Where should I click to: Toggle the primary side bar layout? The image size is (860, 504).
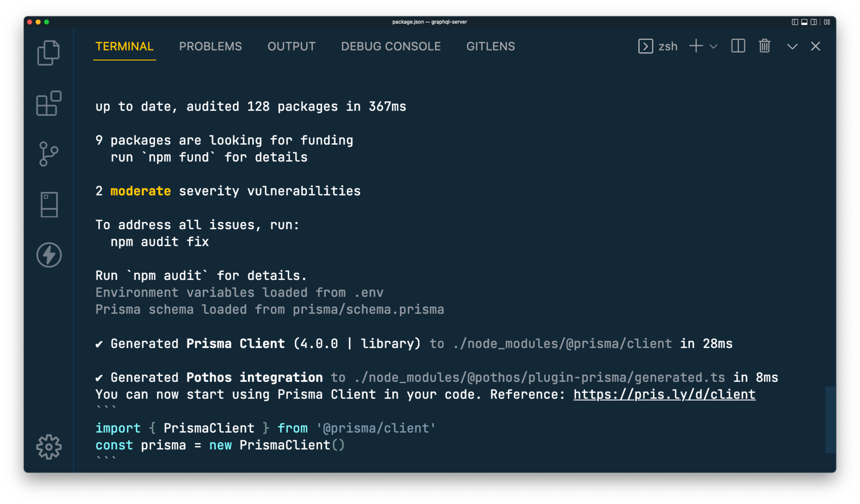pos(795,22)
